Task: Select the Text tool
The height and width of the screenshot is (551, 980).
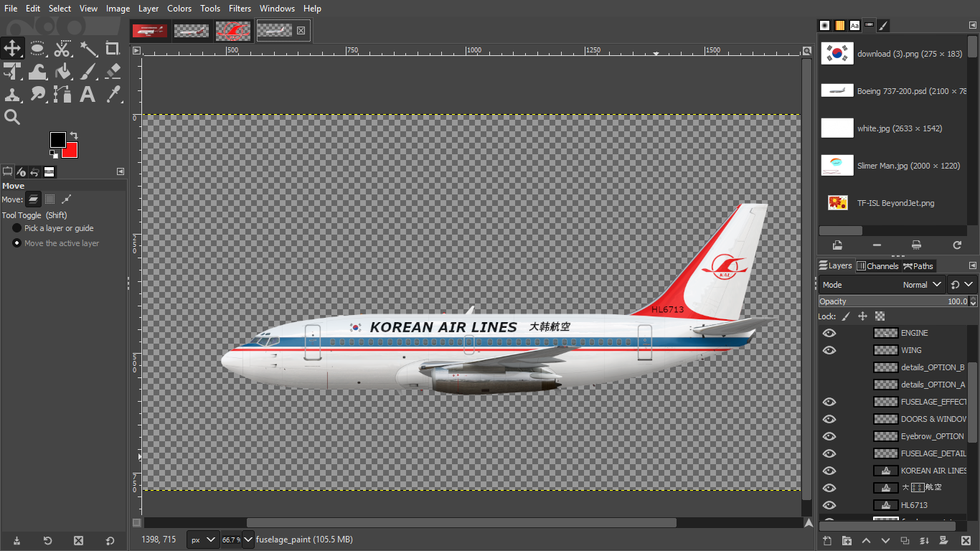Action: 88,94
